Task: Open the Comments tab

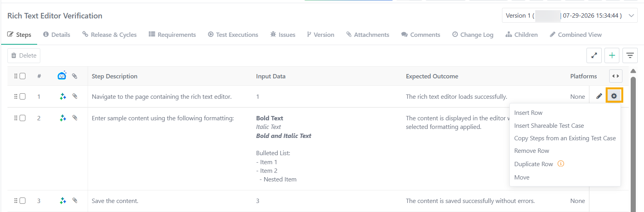Action: pos(421,34)
